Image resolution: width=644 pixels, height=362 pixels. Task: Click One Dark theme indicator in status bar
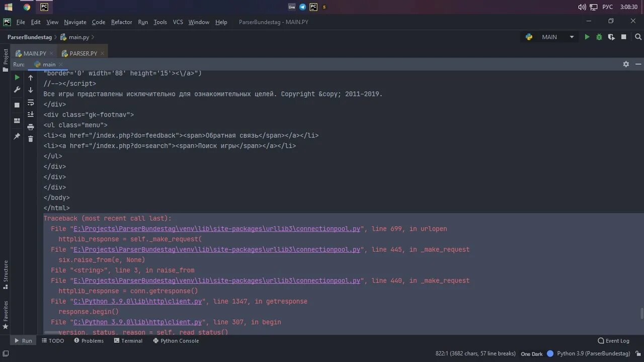tap(532, 353)
